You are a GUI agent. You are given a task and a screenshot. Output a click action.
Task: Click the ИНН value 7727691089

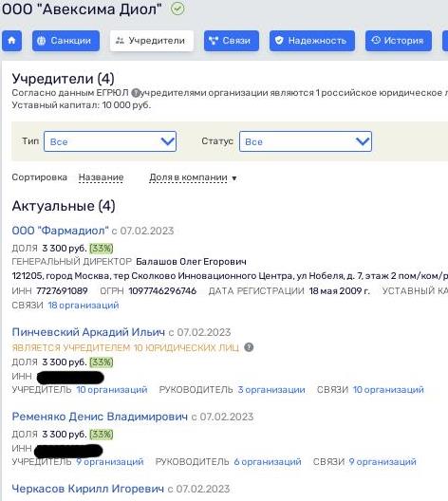click(62, 290)
